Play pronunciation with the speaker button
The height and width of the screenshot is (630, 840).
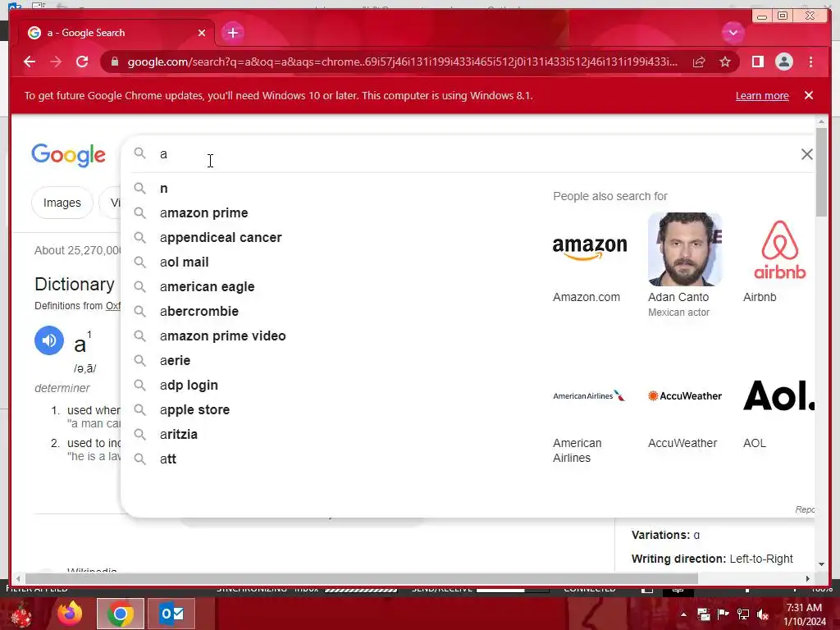coord(49,340)
